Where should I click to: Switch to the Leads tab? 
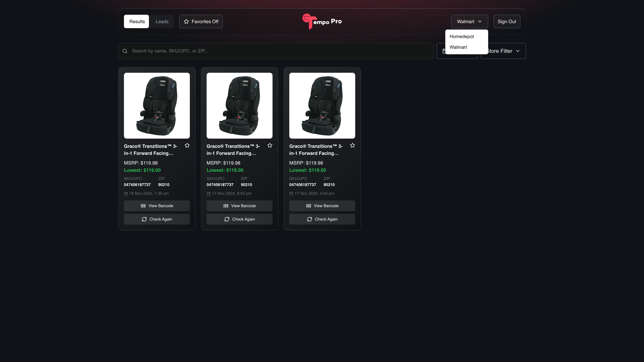click(x=162, y=21)
